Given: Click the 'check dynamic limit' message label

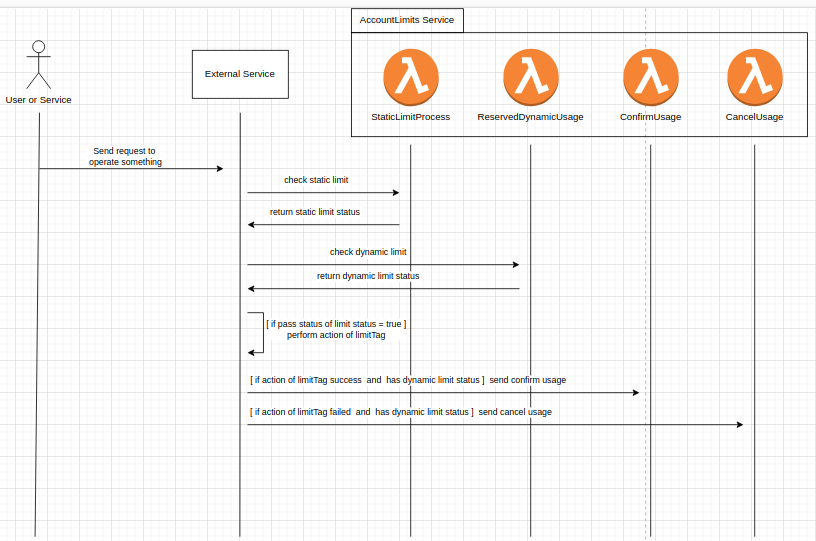Looking at the screenshot, I should (x=368, y=252).
